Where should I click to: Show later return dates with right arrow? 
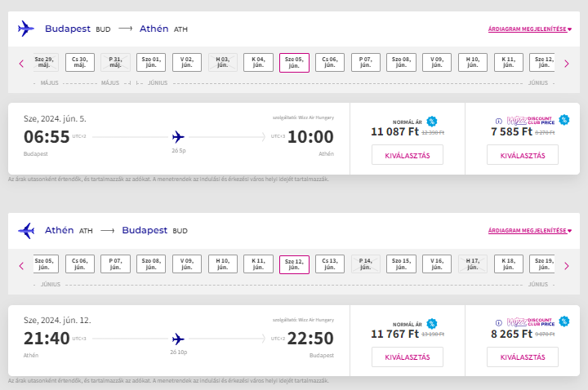click(567, 266)
